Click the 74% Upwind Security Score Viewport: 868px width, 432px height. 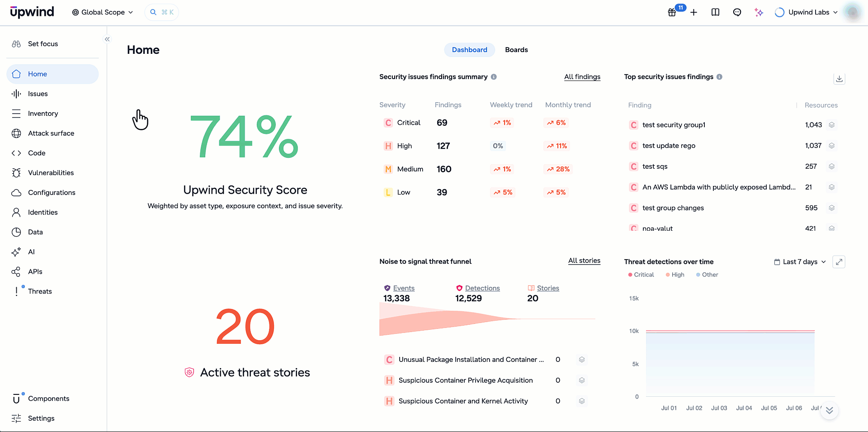244,136
